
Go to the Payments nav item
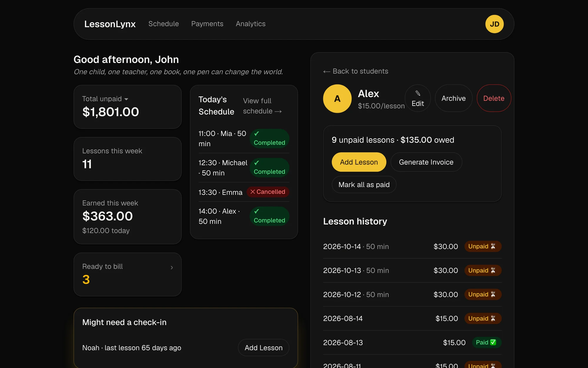coord(207,24)
